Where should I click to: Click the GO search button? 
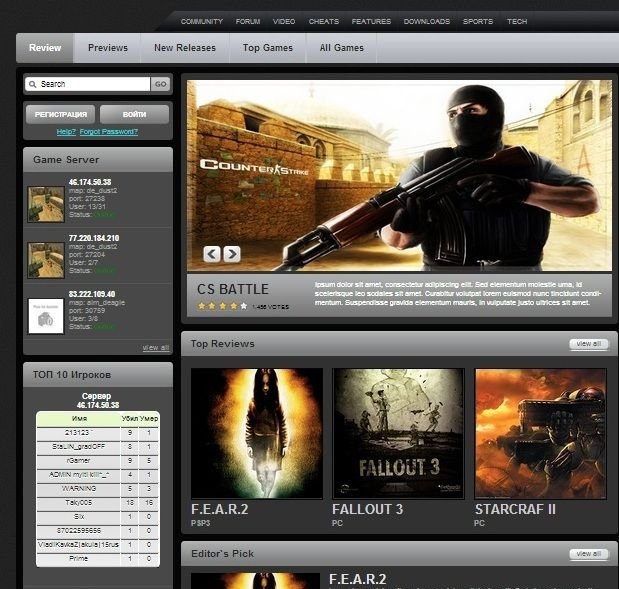(160, 84)
